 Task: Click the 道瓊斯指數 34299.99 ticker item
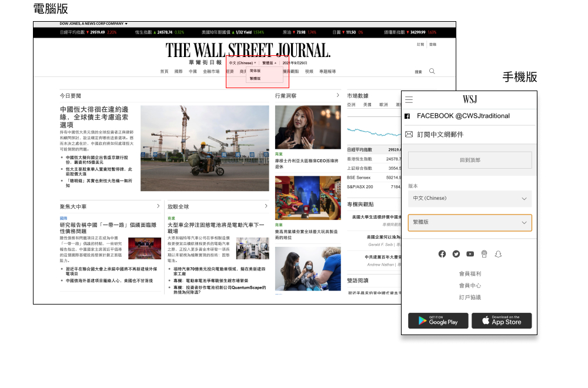tap(410, 32)
